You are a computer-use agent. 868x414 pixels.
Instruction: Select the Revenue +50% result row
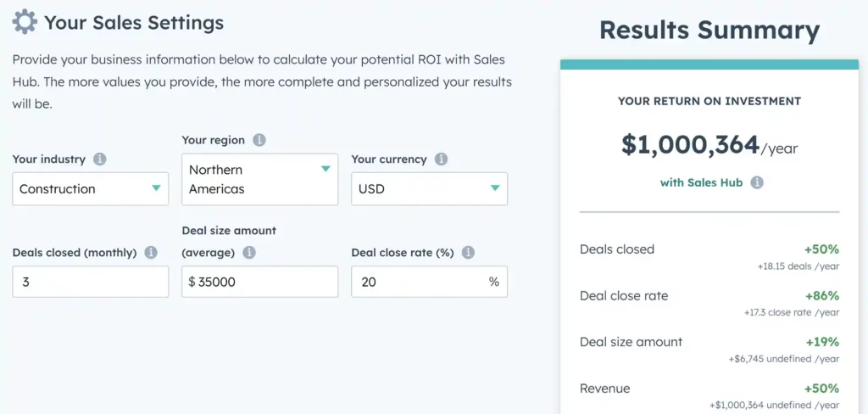(x=709, y=396)
